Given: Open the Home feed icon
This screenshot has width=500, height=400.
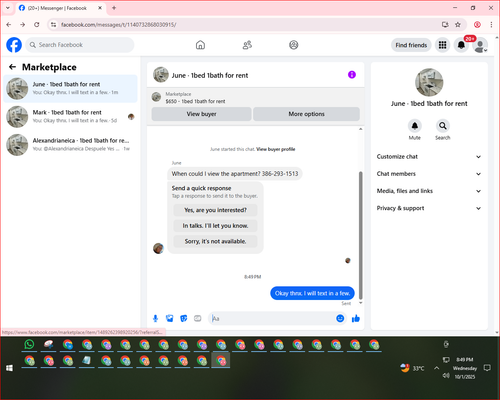Looking at the screenshot, I should pos(200,45).
